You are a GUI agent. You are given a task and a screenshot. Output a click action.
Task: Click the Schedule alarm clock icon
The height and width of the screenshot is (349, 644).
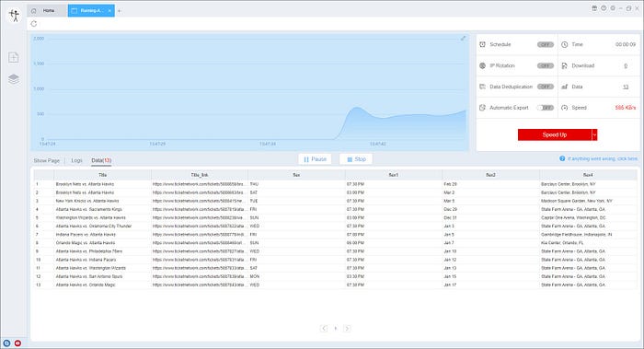483,44
